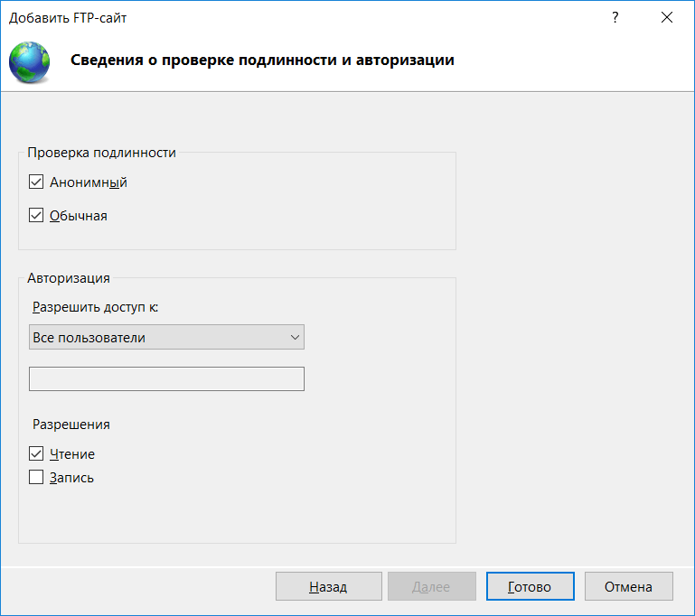Open the Все пользователи combo box
The height and width of the screenshot is (616, 695).
[x=166, y=337]
